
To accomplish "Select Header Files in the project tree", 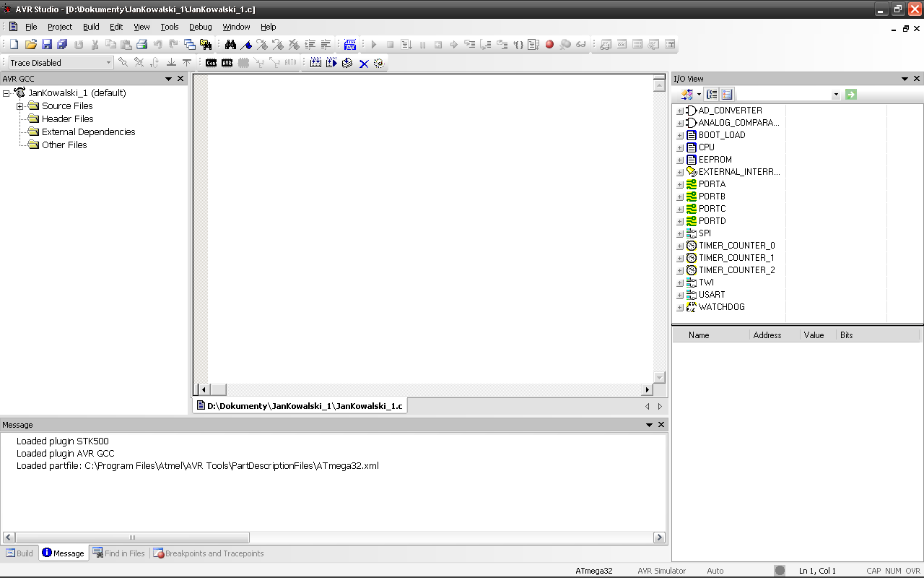I will tap(67, 119).
